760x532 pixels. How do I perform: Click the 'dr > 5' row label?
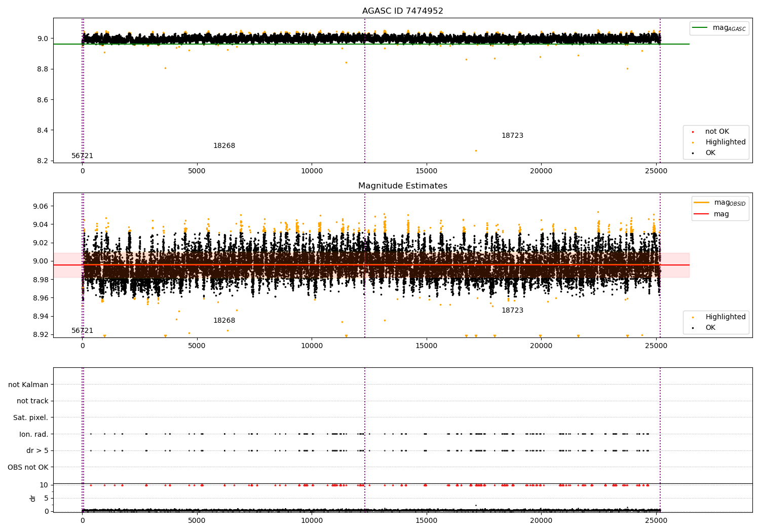37,450
